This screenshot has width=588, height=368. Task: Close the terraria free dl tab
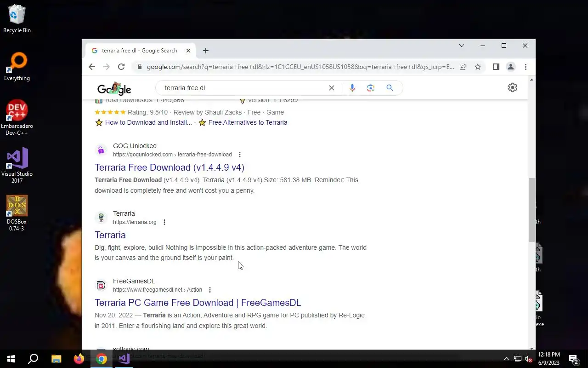click(x=188, y=51)
